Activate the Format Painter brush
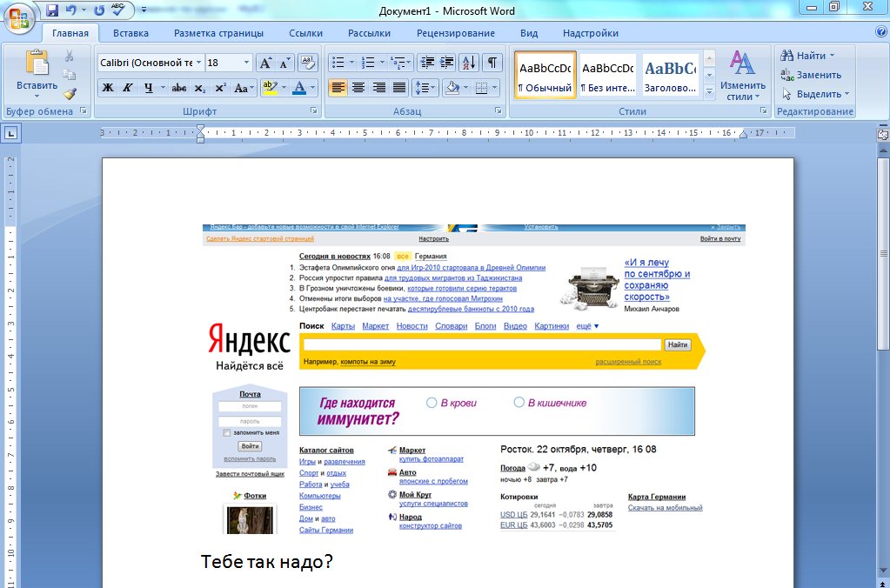The image size is (890, 588). (x=70, y=93)
